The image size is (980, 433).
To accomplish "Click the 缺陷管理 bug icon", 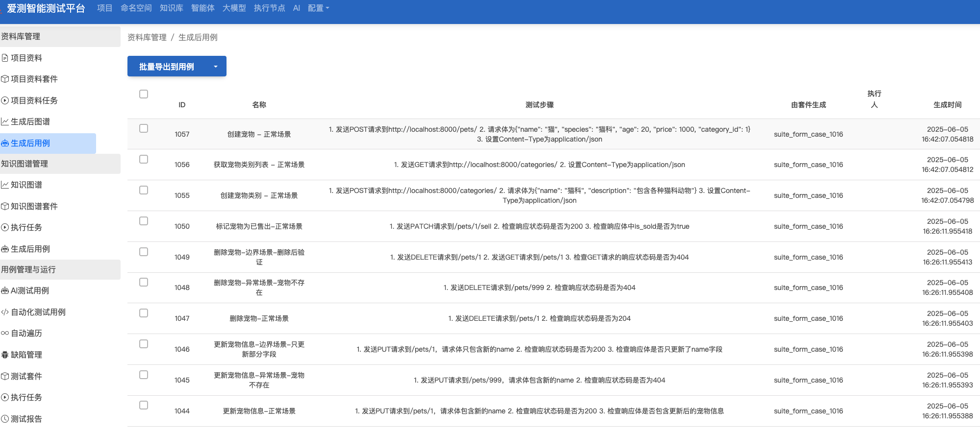I will click(5, 355).
